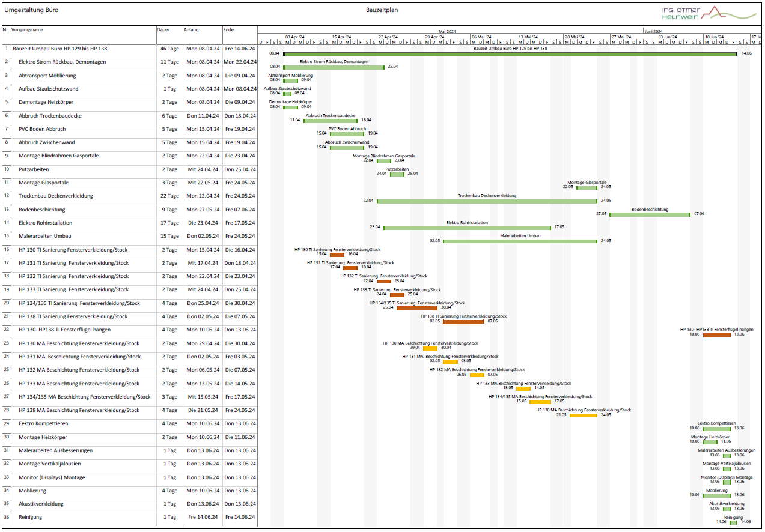
Task: Select the '22 Tage' duration cell
Action: pyautogui.click(x=169, y=196)
